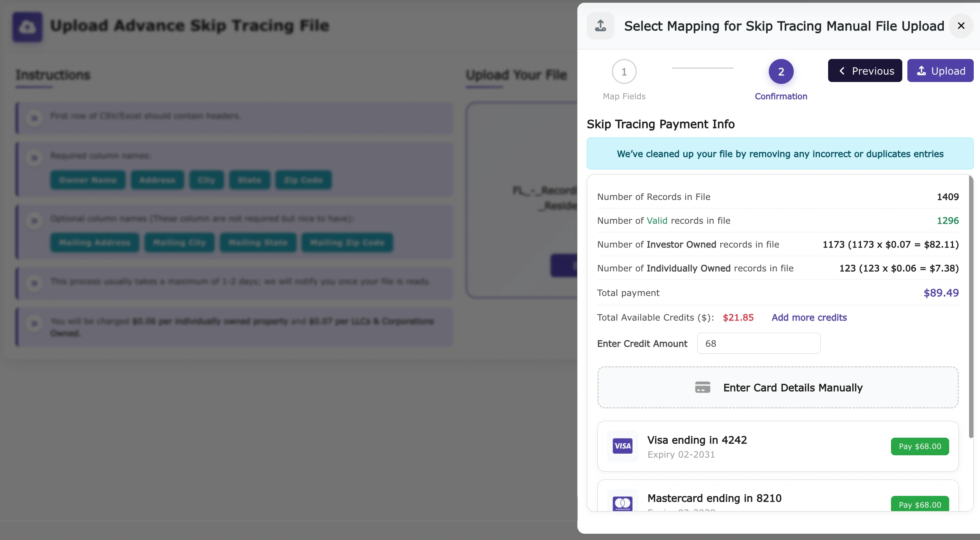Click the upload arrow icon on the Upload button
The height and width of the screenshot is (540, 980).
[x=922, y=71]
